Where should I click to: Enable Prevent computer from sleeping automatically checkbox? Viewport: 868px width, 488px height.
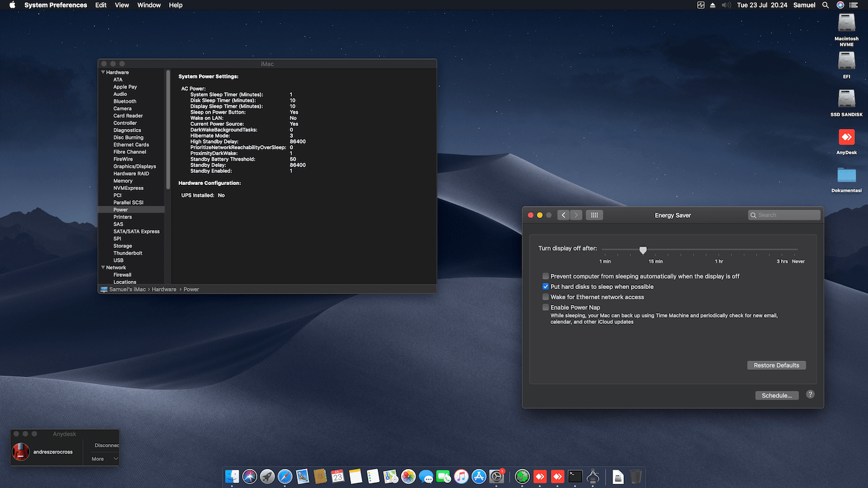pyautogui.click(x=546, y=276)
